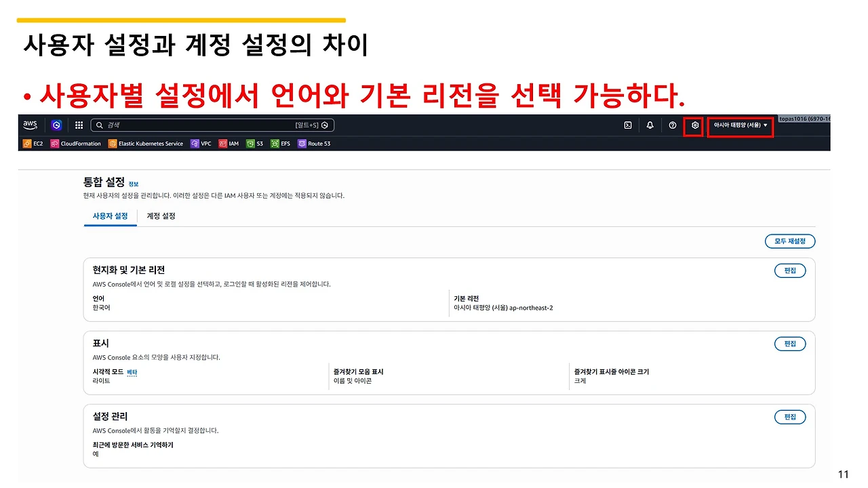
Task: Open the AWS services grid menu
Action: pyautogui.click(x=79, y=125)
